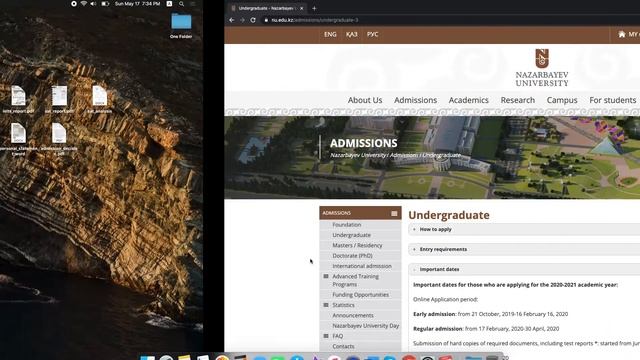Open Nazarbayev University Day sidebar link
640x360 pixels.
(366, 326)
